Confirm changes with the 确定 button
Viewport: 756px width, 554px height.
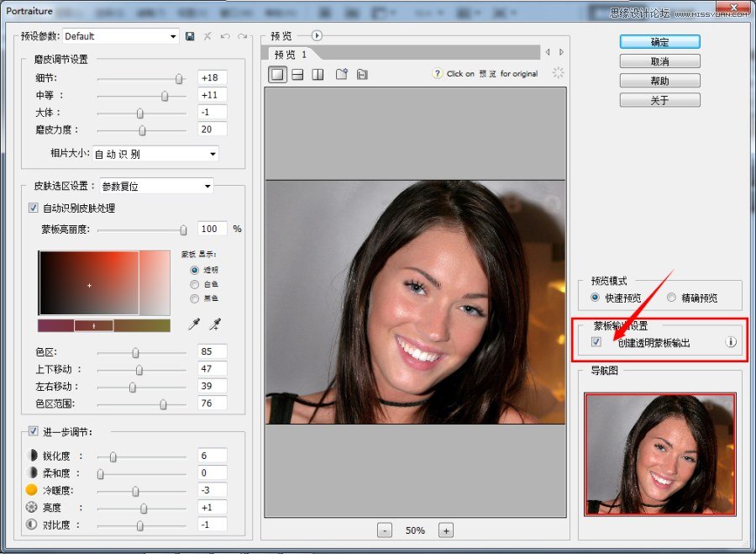[659, 41]
